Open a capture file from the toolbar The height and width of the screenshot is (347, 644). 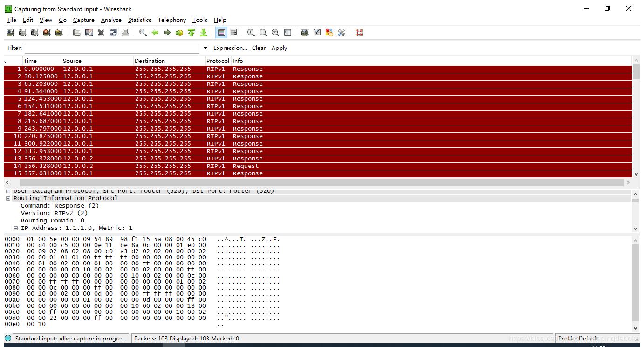pyautogui.click(x=77, y=33)
